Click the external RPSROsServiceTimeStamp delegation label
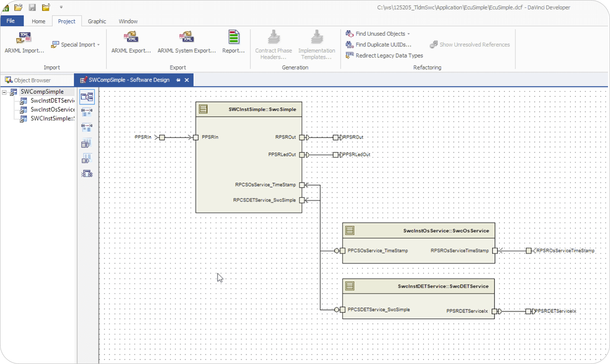This screenshot has height=364, width=610. click(566, 251)
